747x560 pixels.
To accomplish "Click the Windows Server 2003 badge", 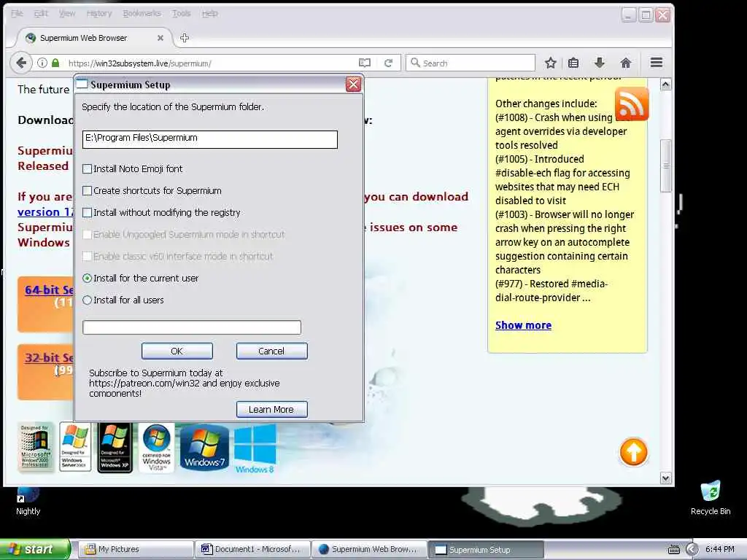I will click(x=75, y=447).
